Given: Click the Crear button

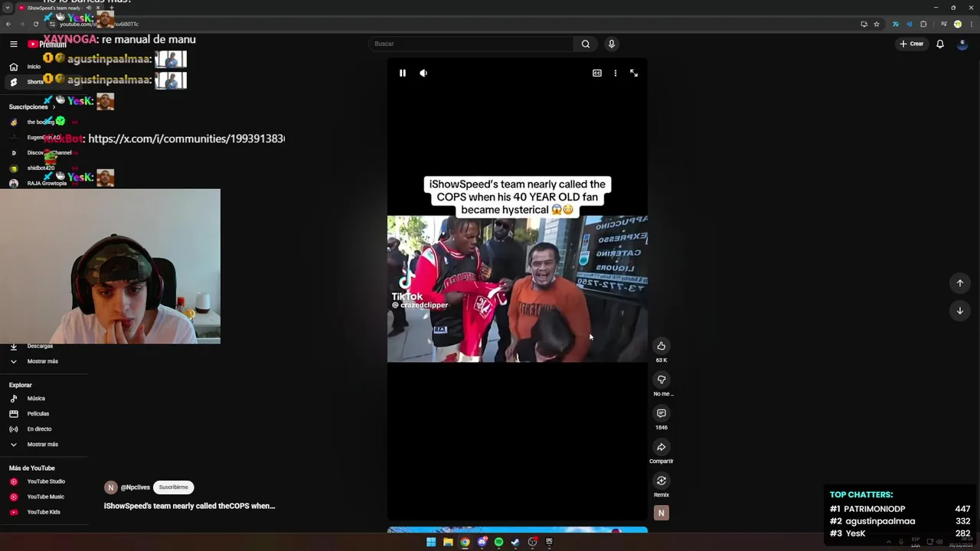Looking at the screenshot, I should click(912, 44).
